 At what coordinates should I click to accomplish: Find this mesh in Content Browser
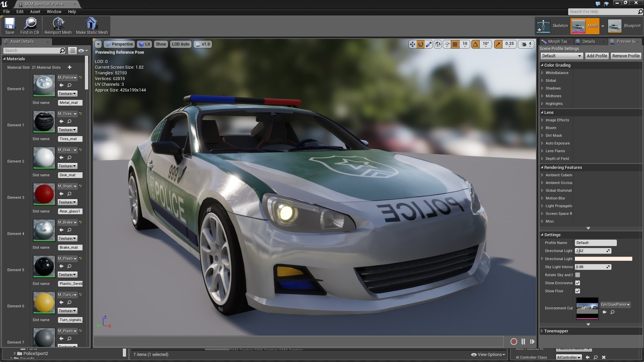(x=30, y=26)
